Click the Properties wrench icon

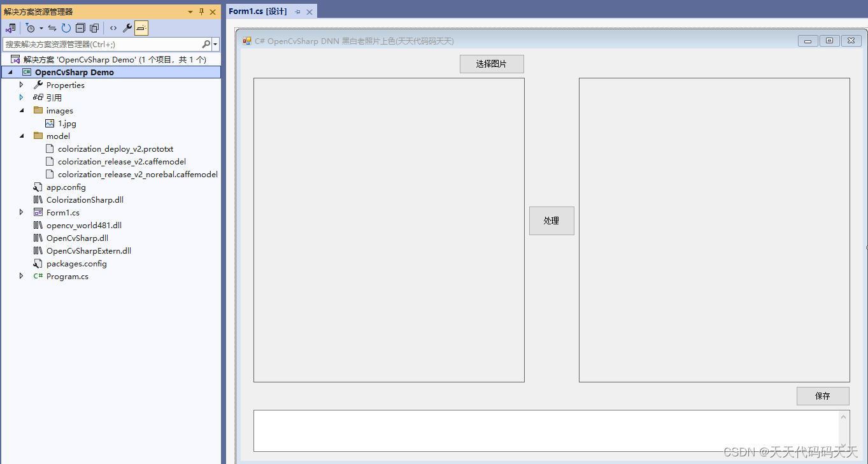coord(127,28)
